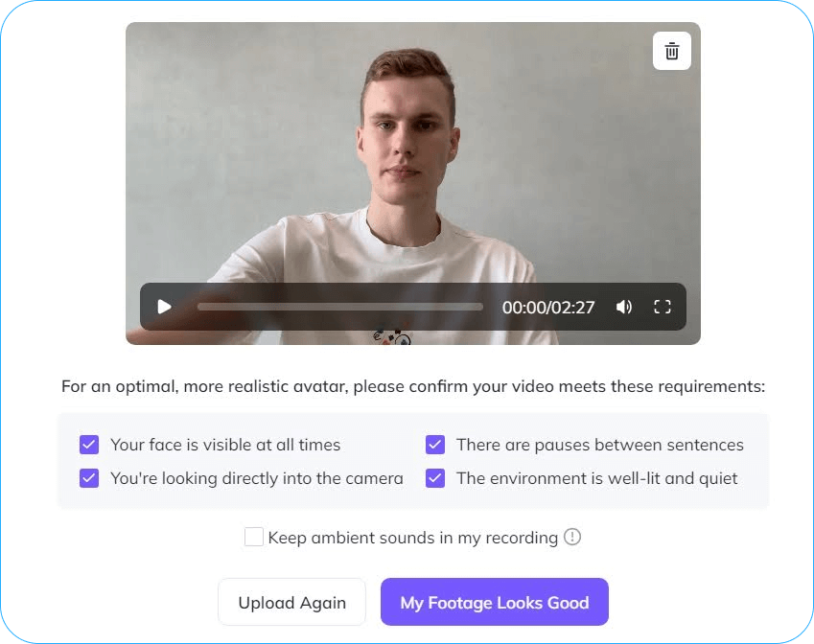Delete the uploaded video with trash icon
The image size is (814, 644).
pos(671,51)
